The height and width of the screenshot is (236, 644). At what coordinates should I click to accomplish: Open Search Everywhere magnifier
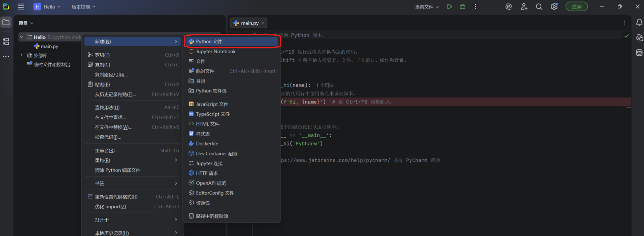click(x=539, y=7)
